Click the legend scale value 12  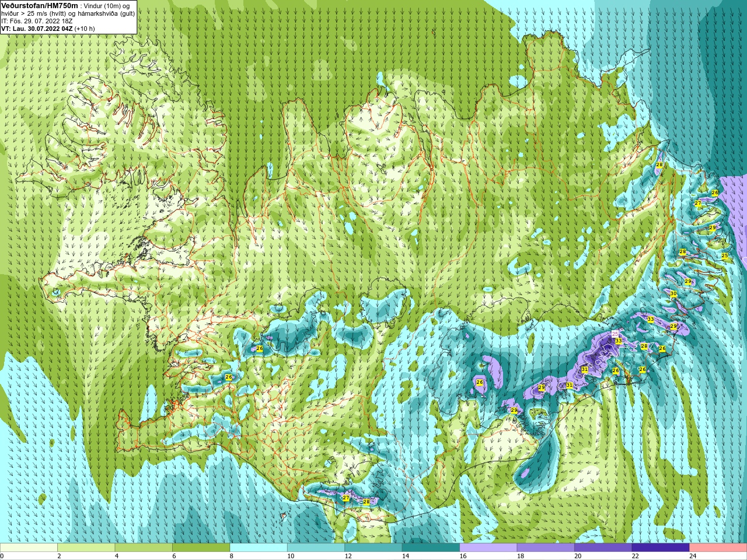(x=348, y=556)
